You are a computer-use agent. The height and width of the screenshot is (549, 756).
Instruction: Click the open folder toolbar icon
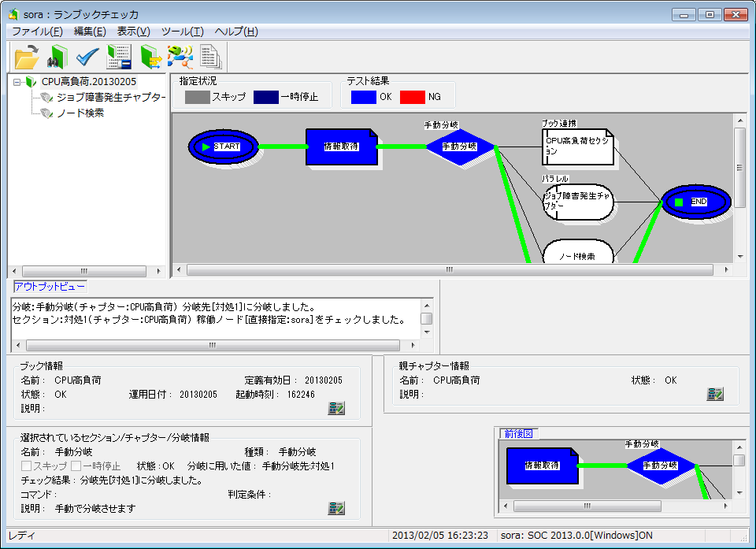point(27,57)
